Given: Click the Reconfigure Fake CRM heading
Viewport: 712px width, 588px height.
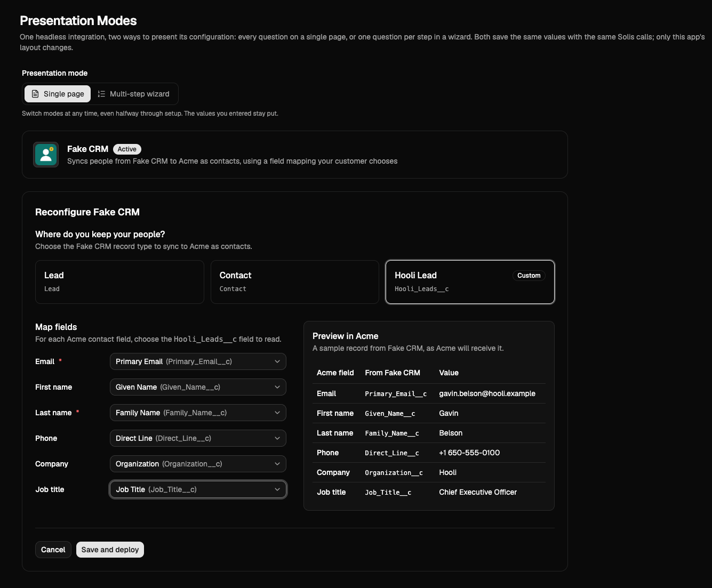Looking at the screenshot, I should 87,212.
